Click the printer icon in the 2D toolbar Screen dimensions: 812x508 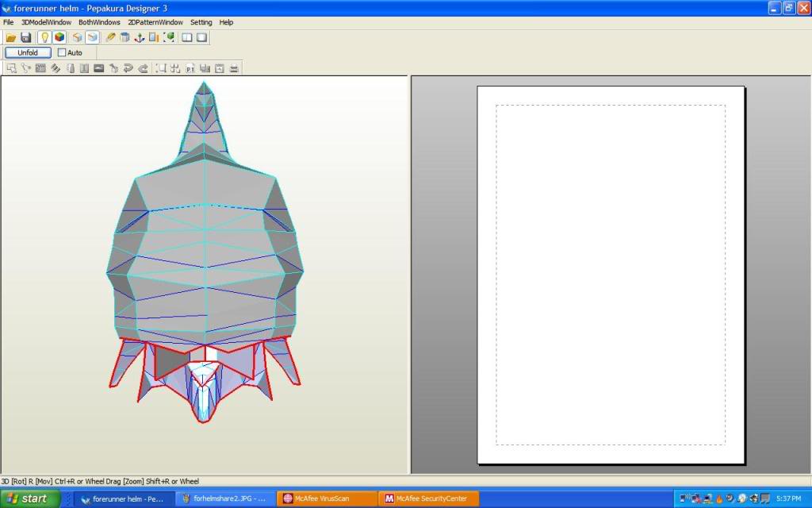[x=234, y=68]
